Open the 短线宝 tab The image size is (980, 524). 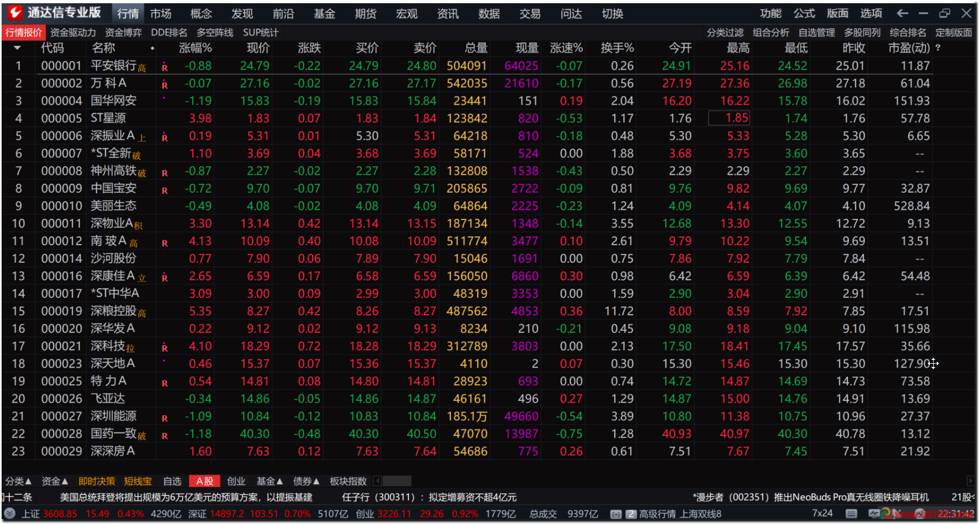point(138,481)
